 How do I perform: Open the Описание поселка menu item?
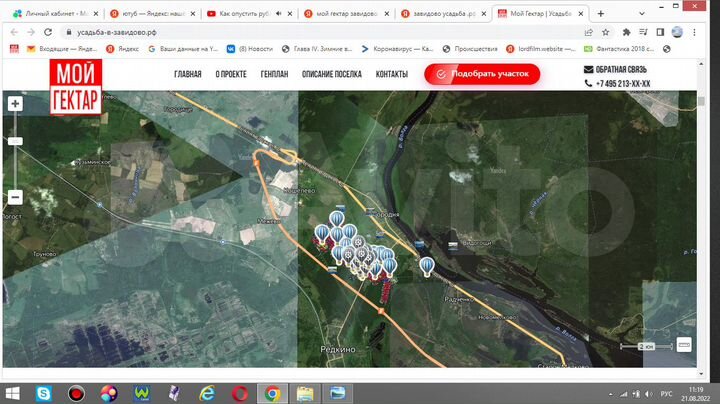[x=332, y=74]
